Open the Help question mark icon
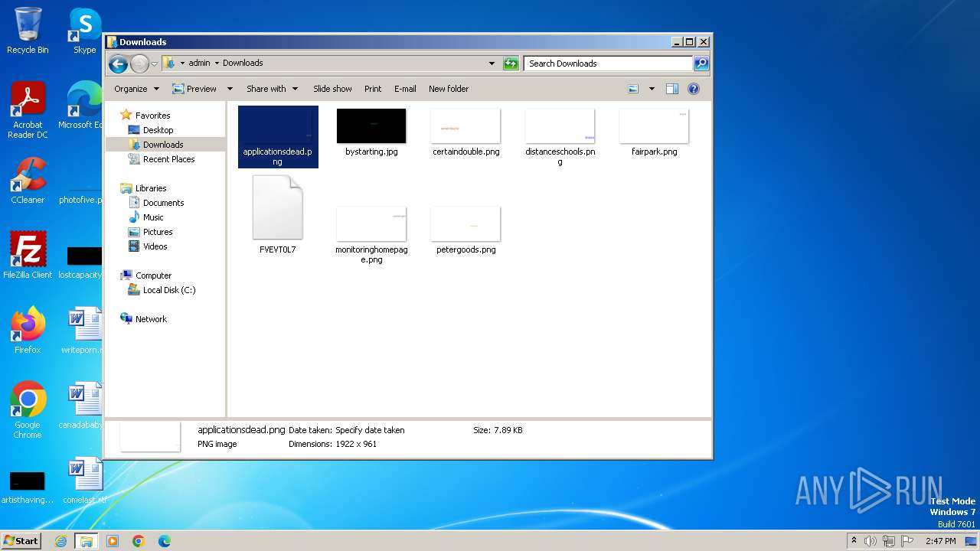The width and height of the screenshot is (980, 551). point(694,89)
